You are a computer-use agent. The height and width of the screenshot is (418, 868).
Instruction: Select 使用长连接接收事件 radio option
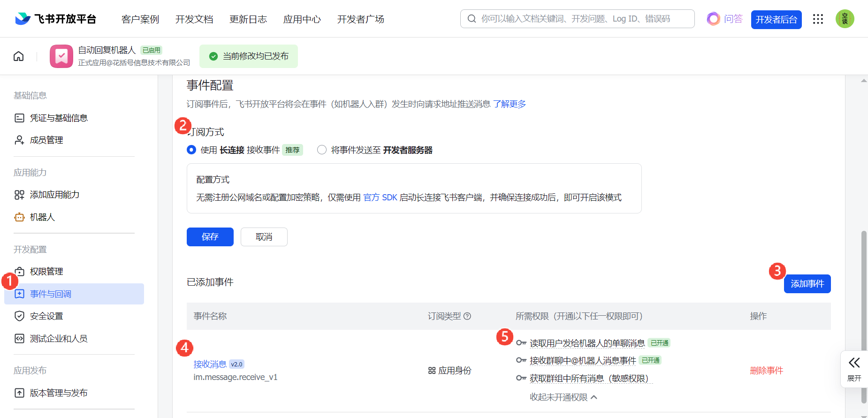191,150
